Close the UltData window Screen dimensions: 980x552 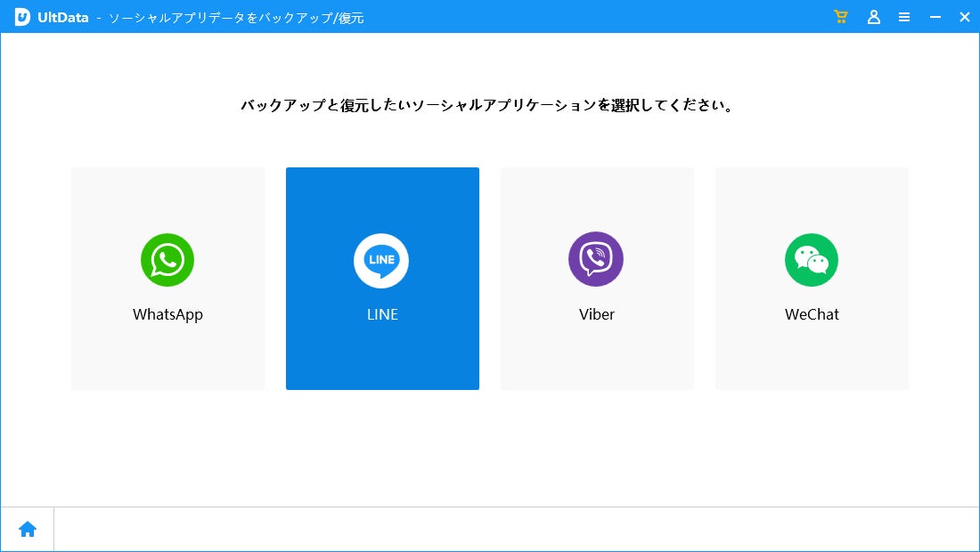coord(964,18)
